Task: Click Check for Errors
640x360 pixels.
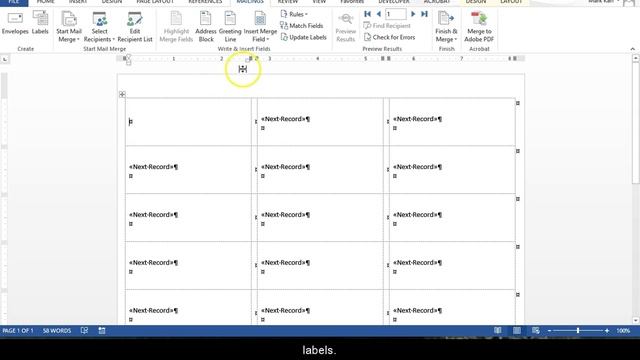Action: [389, 37]
